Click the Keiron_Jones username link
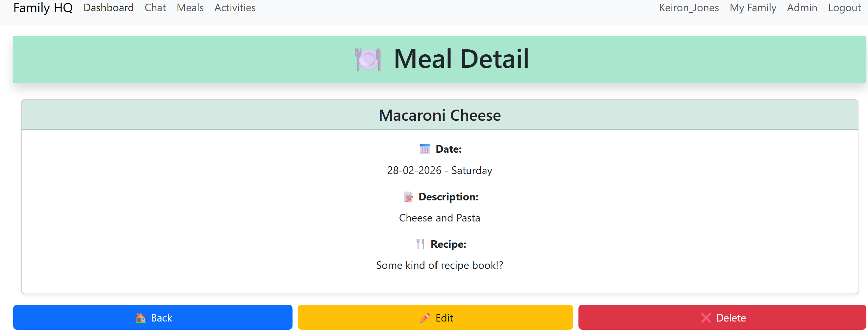 [689, 8]
